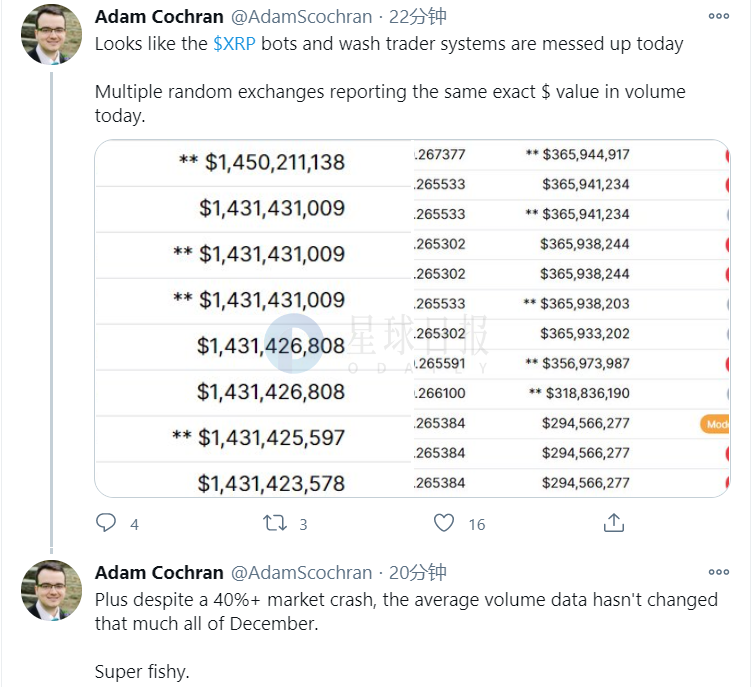753x687 pixels.
Task: Open the 22分钟 timestamp link
Action: 417,17
